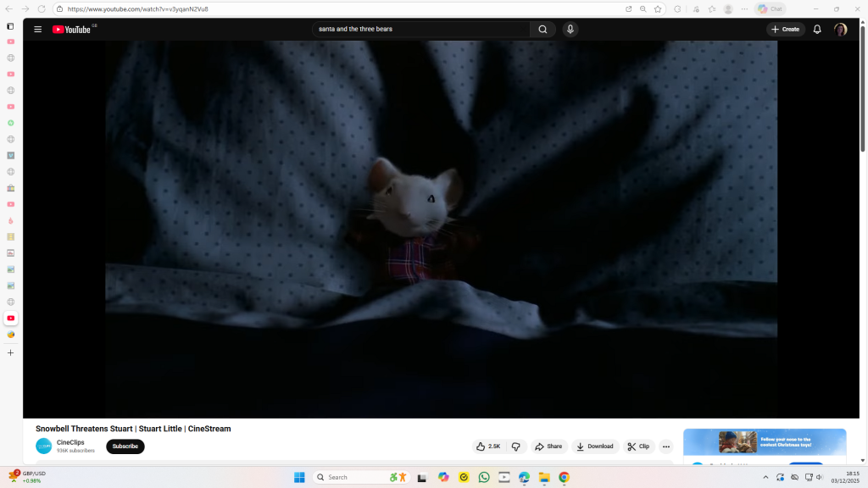The width and height of the screenshot is (868, 488).
Task: Open the CineClips channel name link
Action: [x=70, y=442]
